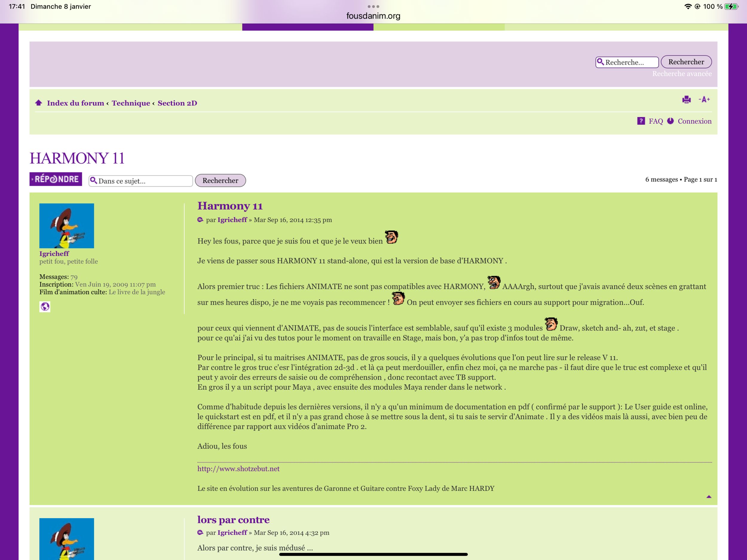Toggle font size with -A+ icon

click(704, 100)
